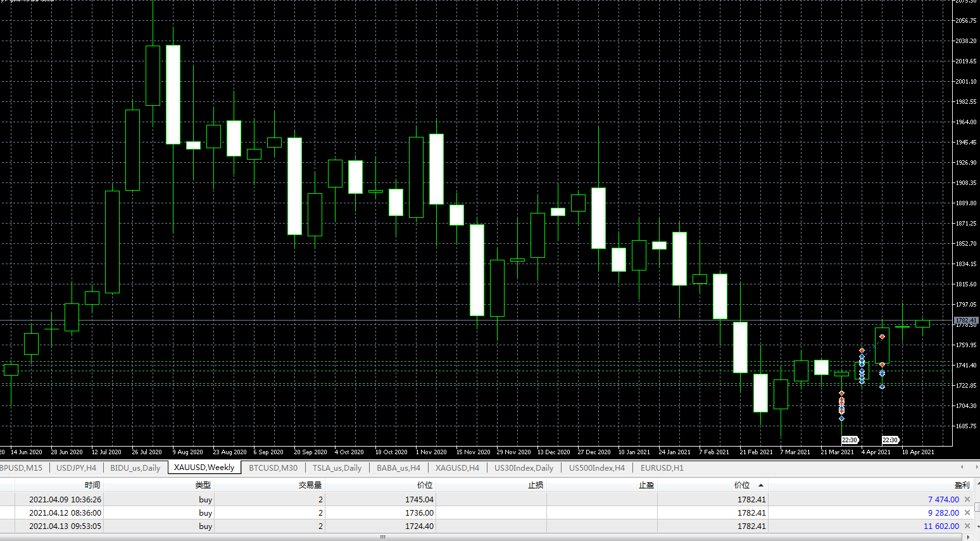Open US500Index,H4 chart tab
Screen dimensions: 980x541
pos(596,468)
